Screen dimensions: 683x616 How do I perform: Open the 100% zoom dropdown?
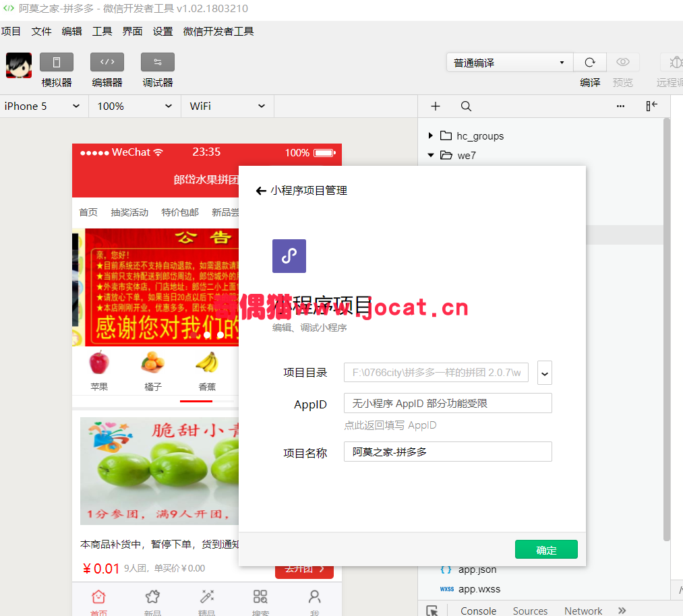tap(135, 106)
